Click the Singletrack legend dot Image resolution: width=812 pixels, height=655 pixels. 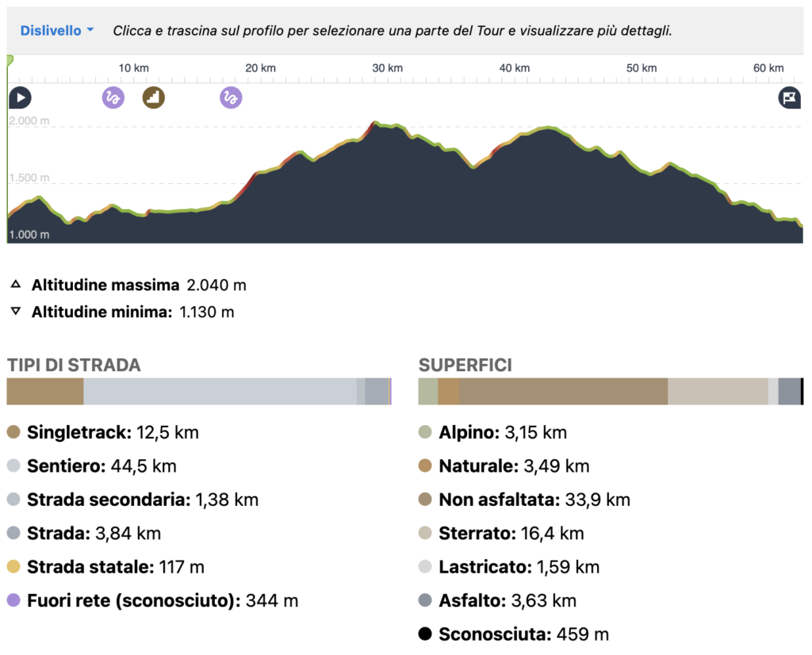[x=13, y=432]
